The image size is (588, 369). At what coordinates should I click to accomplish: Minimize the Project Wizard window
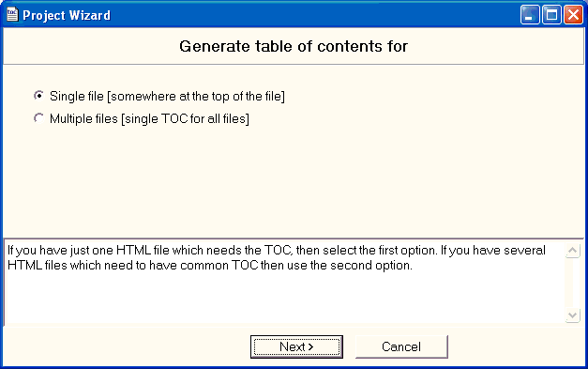(530, 15)
